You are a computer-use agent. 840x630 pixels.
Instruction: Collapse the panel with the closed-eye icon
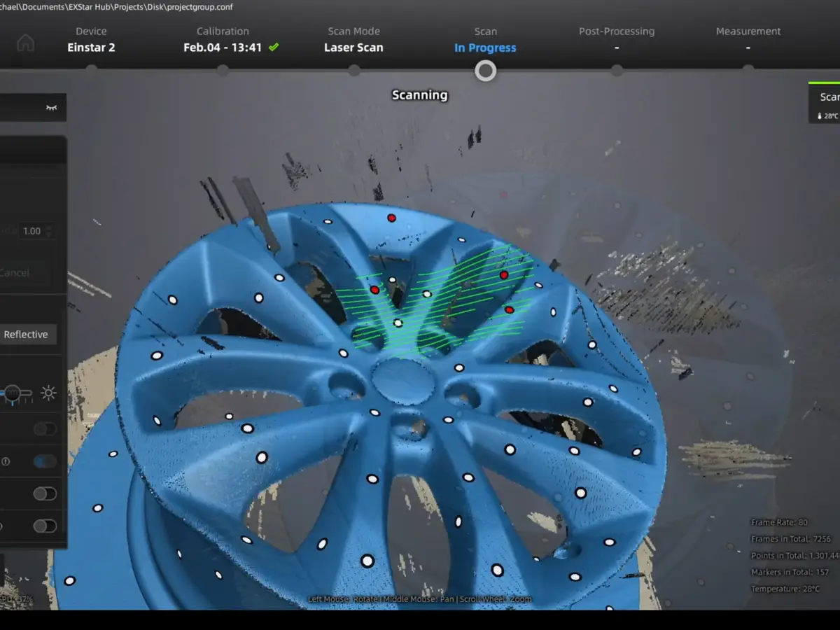pyautogui.click(x=51, y=108)
